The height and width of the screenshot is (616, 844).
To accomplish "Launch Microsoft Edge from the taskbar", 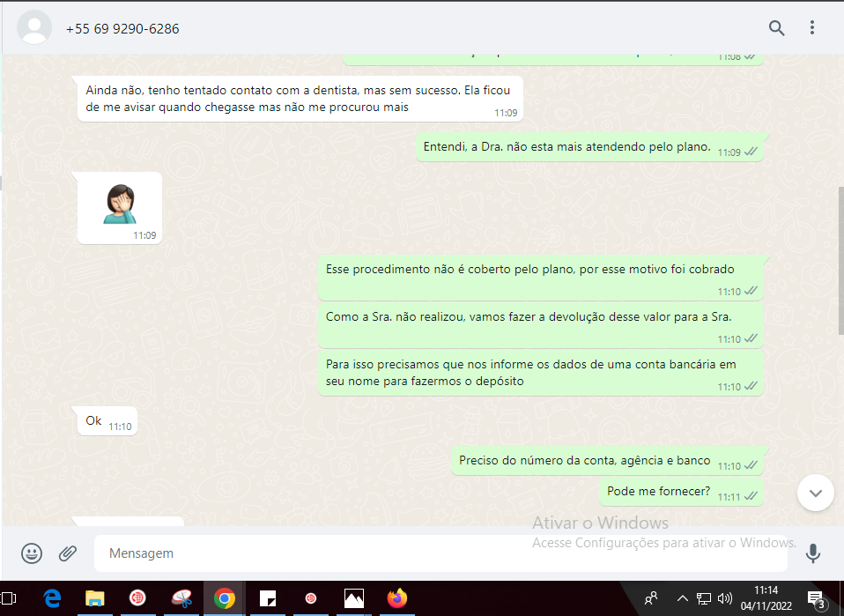I will pyautogui.click(x=52, y=599).
